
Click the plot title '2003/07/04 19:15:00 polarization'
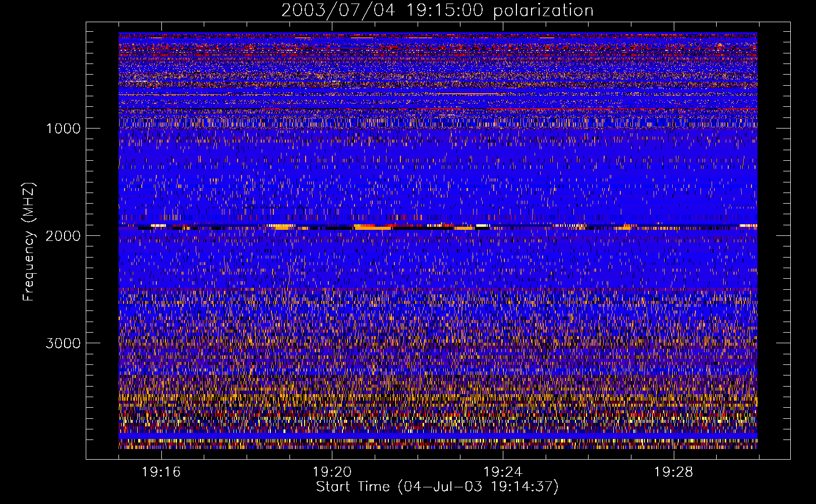click(x=437, y=11)
